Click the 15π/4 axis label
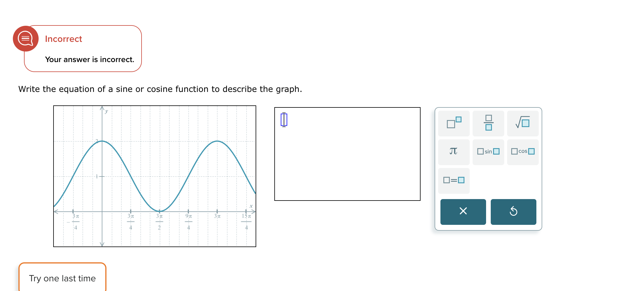The width and height of the screenshot is (644, 291). (x=247, y=222)
